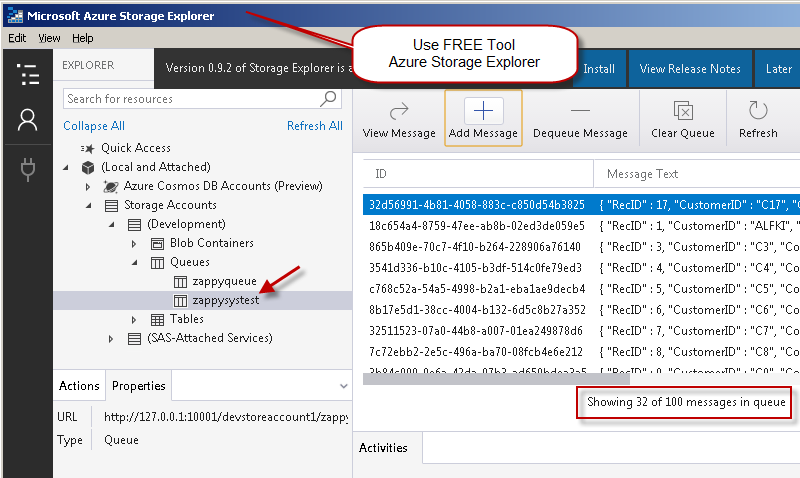
Task: Open the account management person icon
Action: click(28, 120)
